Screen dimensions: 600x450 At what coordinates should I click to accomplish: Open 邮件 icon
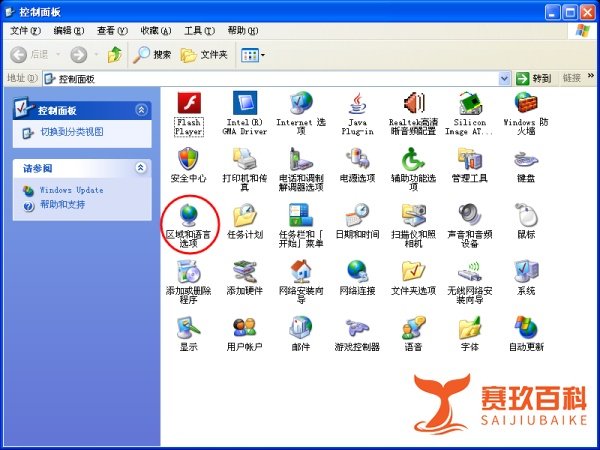click(301, 334)
